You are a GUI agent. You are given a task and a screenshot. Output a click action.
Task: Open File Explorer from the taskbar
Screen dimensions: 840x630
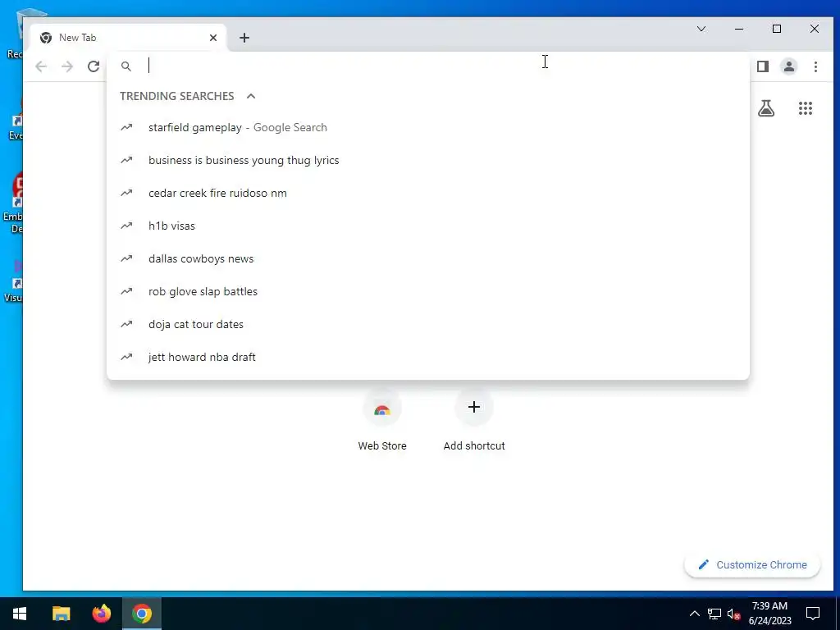[61, 614]
